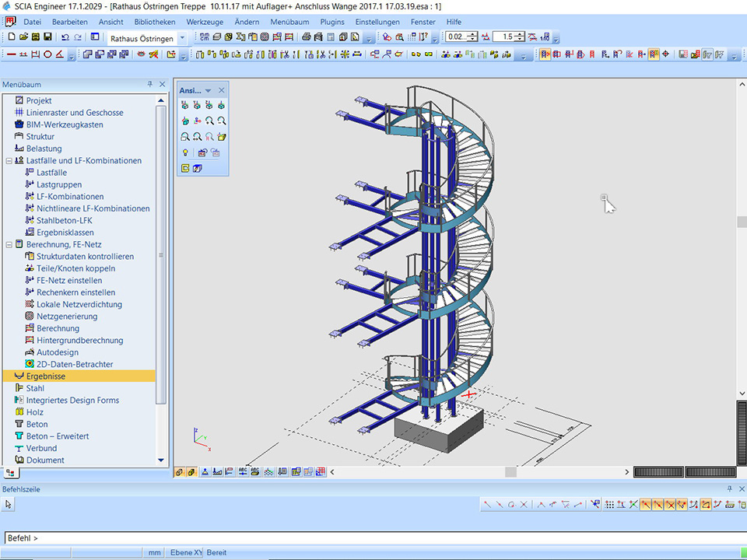Toggle the first highlighted selection filter button

tap(545, 54)
